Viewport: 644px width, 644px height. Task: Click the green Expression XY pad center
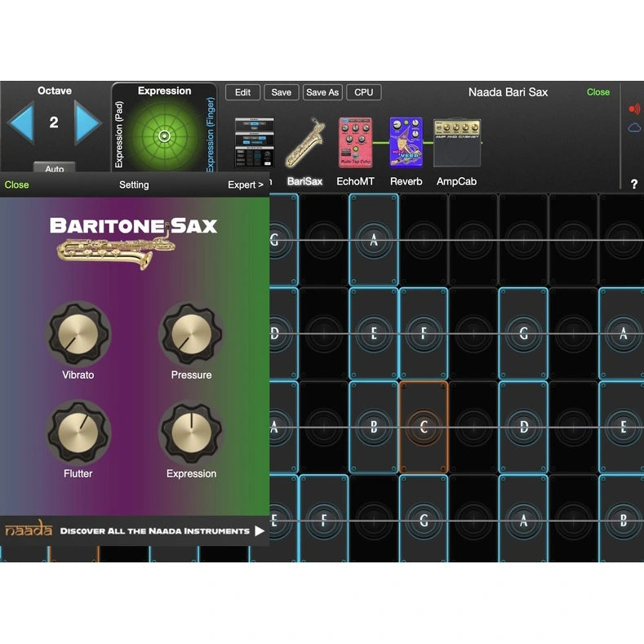coord(164,135)
